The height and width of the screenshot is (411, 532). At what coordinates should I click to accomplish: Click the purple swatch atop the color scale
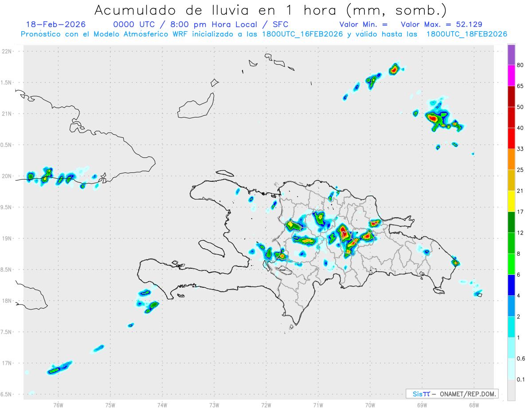tap(511, 55)
